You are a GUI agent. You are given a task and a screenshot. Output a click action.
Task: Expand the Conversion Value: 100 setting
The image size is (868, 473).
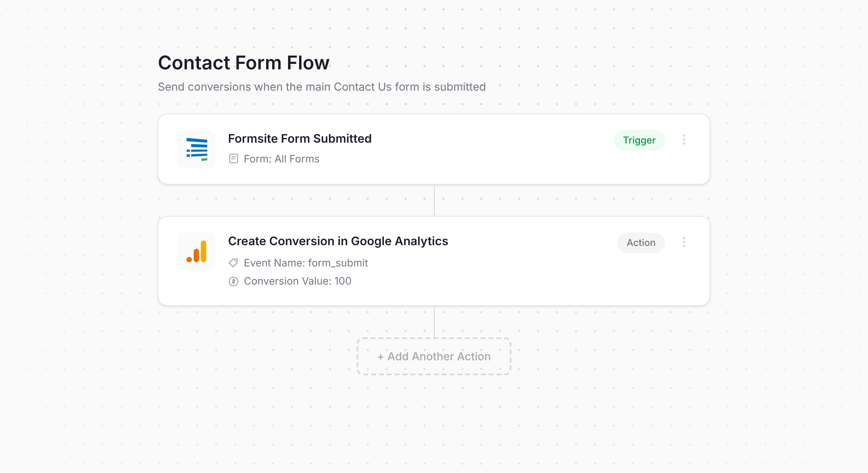tap(297, 281)
